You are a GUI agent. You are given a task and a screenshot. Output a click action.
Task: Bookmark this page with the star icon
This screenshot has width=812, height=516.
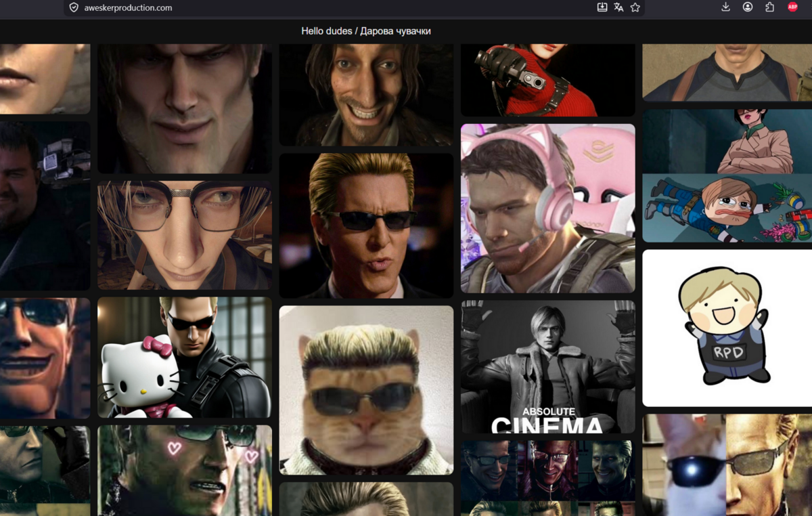click(x=635, y=7)
